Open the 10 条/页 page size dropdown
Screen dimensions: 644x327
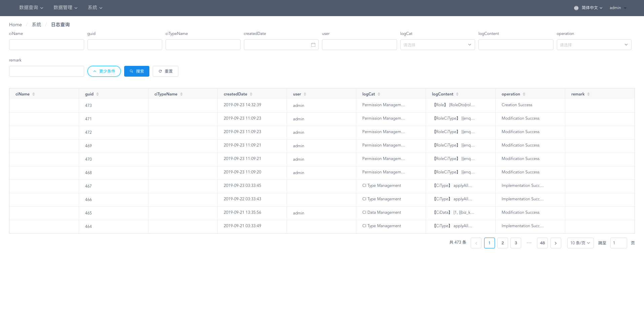[x=580, y=243]
